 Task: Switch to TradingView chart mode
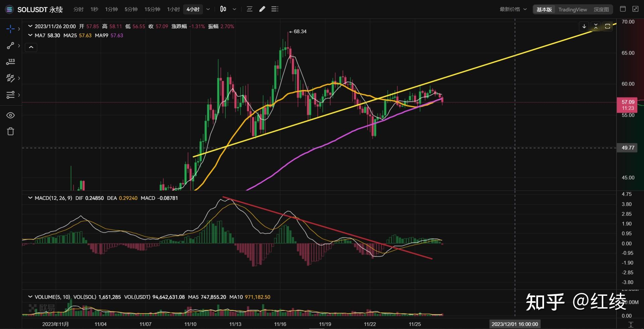point(573,9)
